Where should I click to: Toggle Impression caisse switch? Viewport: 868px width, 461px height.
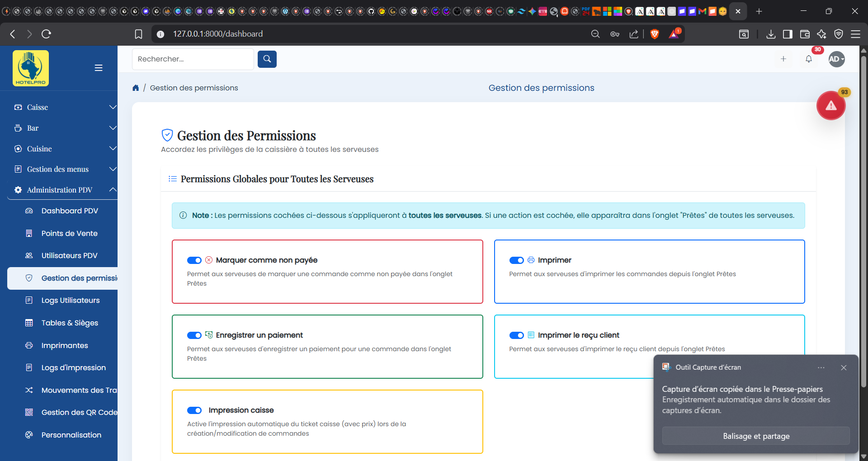click(194, 410)
